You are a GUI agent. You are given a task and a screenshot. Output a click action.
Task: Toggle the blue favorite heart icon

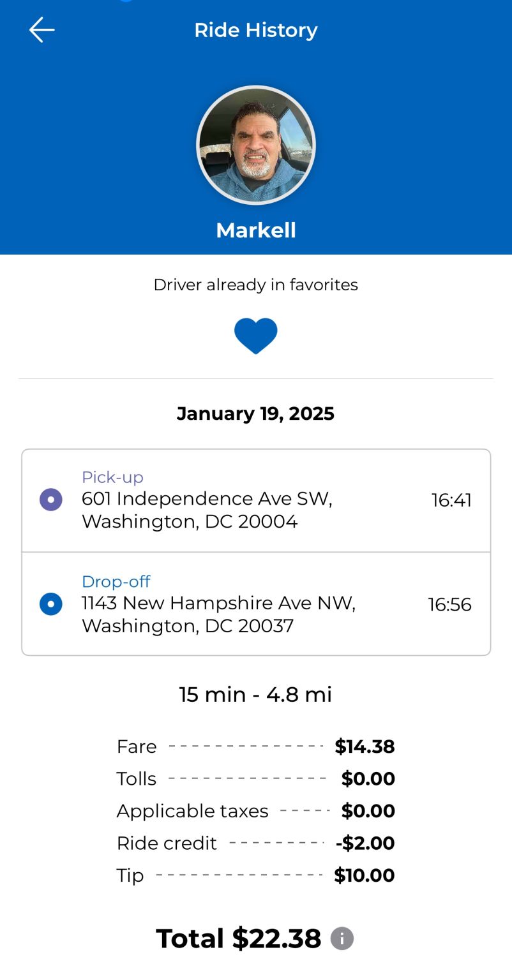click(256, 336)
